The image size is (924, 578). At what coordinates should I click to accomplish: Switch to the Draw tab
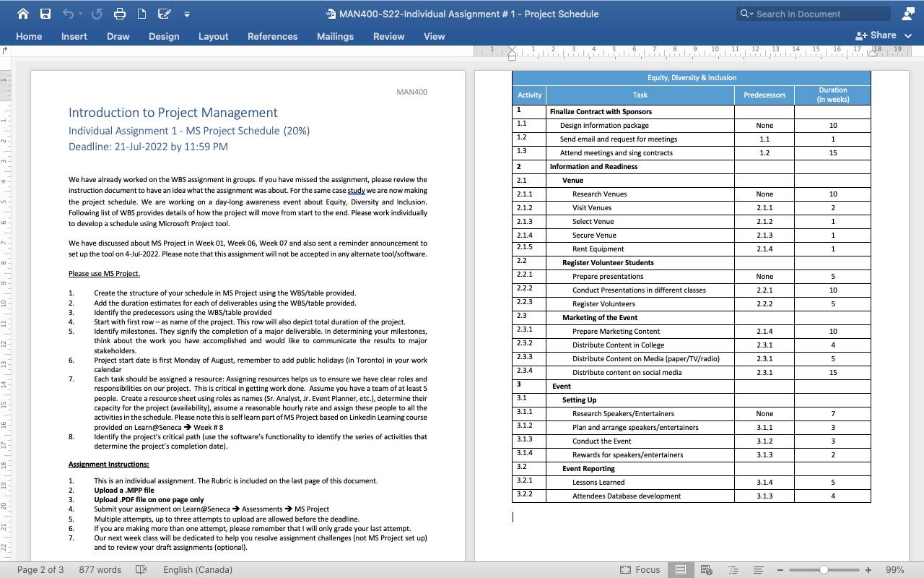118,36
